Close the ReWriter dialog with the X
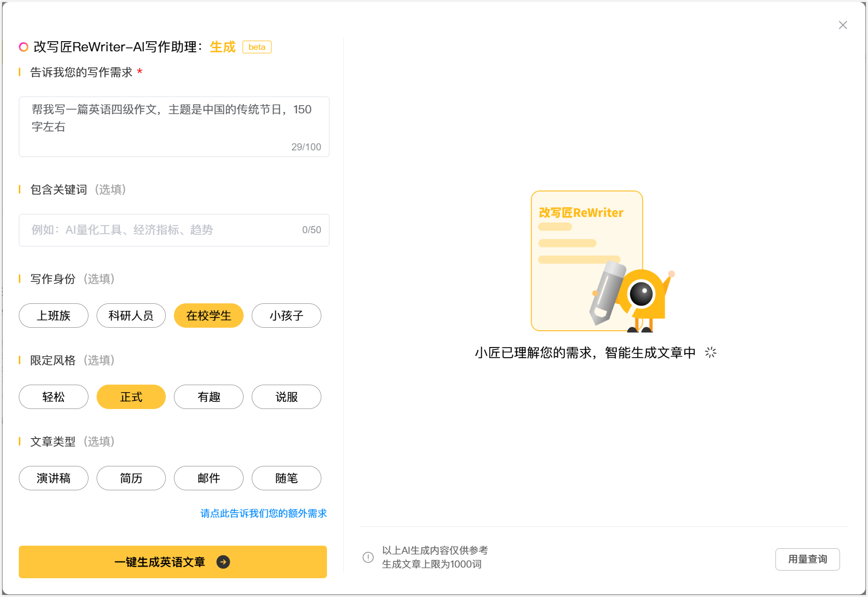The height and width of the screenshot is (597, 868). tap(843, 25)
